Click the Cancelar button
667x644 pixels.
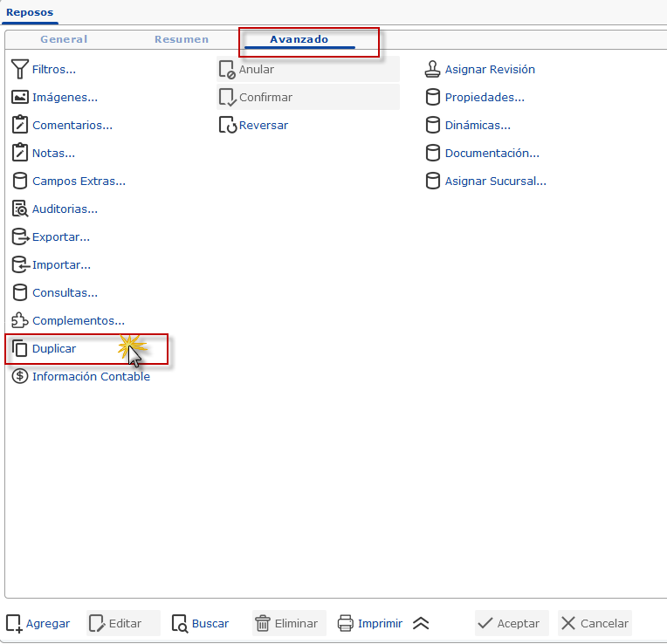click(595, 624)
